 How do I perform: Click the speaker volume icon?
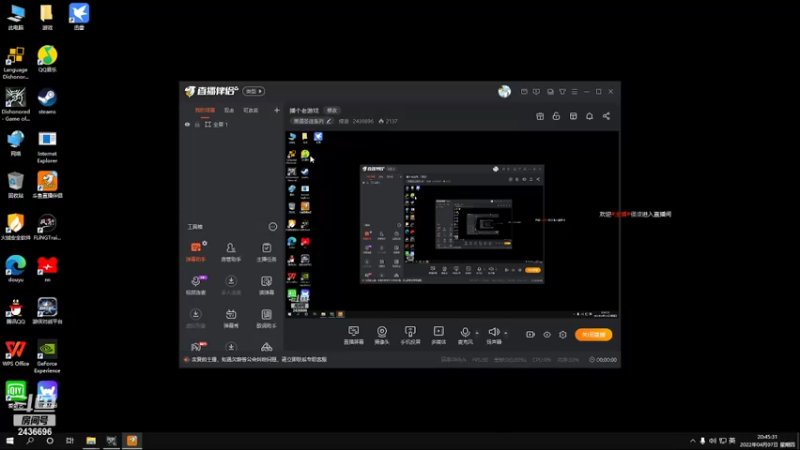click(493, 332)
